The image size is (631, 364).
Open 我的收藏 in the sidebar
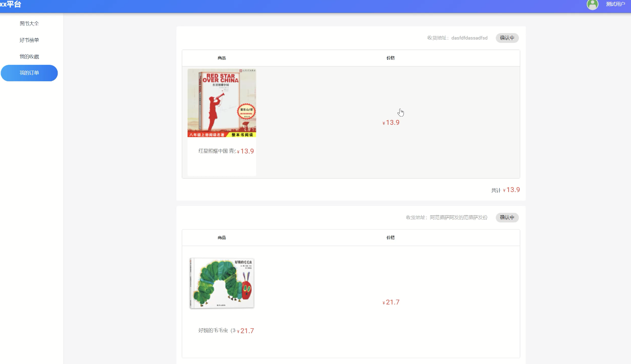coord(29,57)
